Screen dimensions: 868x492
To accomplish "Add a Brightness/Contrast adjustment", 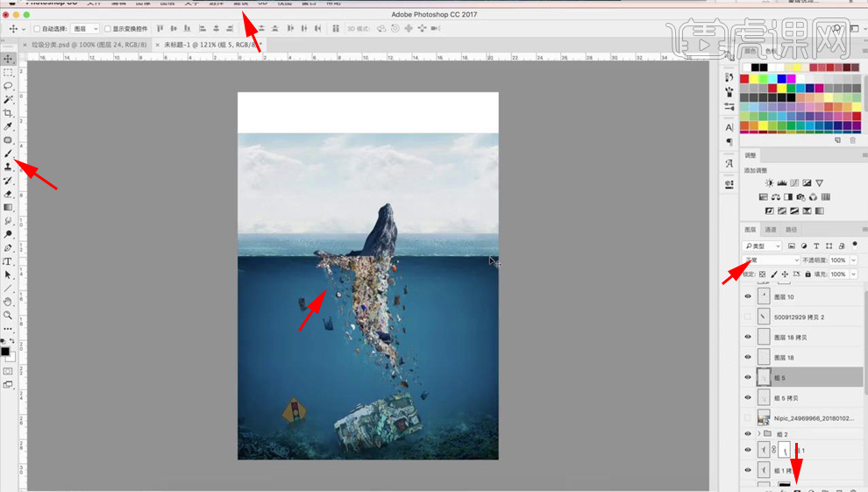I will [x=769, y=182].
